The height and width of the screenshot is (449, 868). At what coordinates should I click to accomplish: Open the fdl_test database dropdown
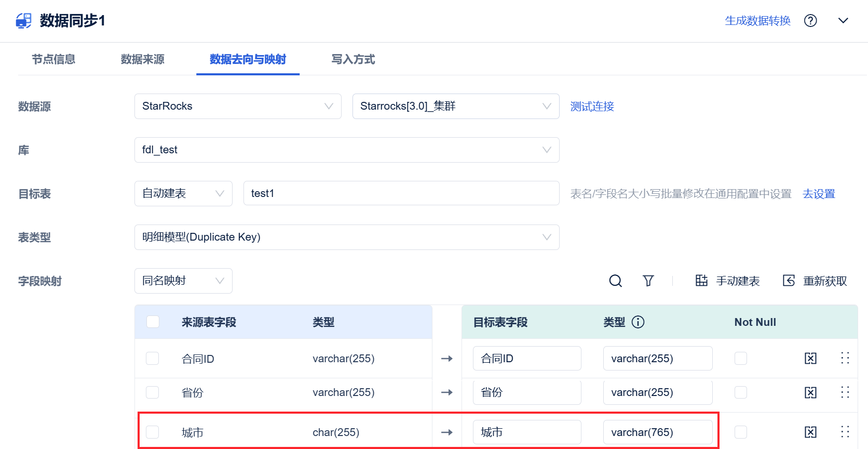347,150
